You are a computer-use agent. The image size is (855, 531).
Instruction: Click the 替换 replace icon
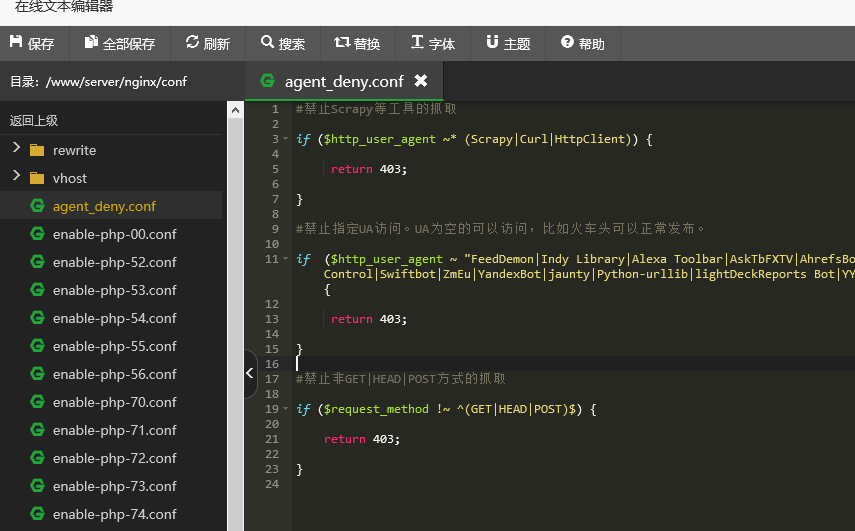pyautogui.click(x=342, y=41)
